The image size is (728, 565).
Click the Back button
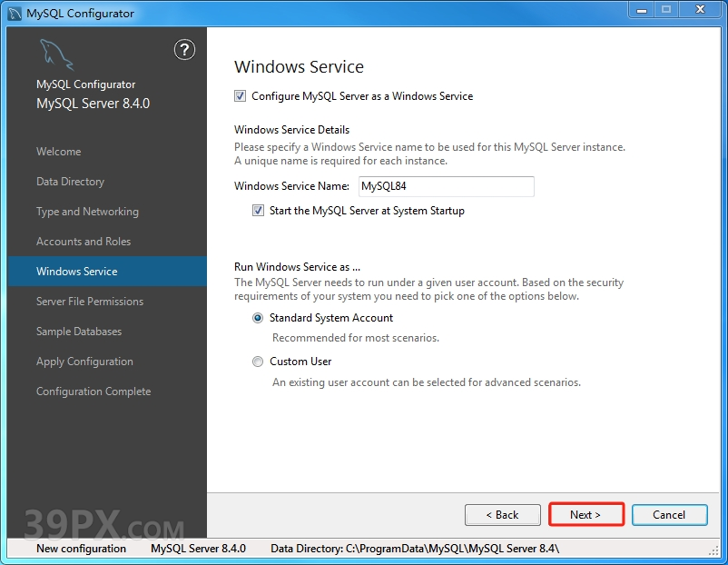pyautogui.click(x=502, y=515)
